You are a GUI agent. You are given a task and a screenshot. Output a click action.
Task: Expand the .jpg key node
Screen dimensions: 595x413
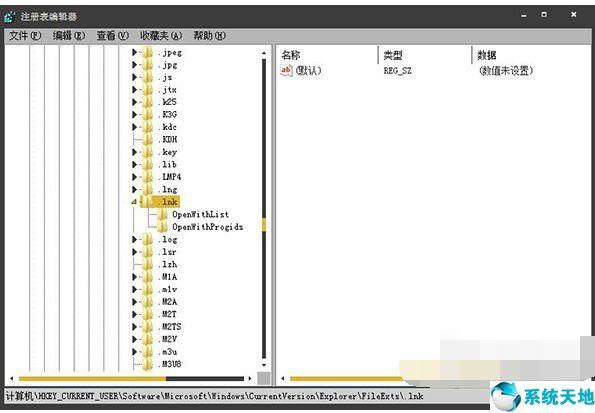(134, 65)
